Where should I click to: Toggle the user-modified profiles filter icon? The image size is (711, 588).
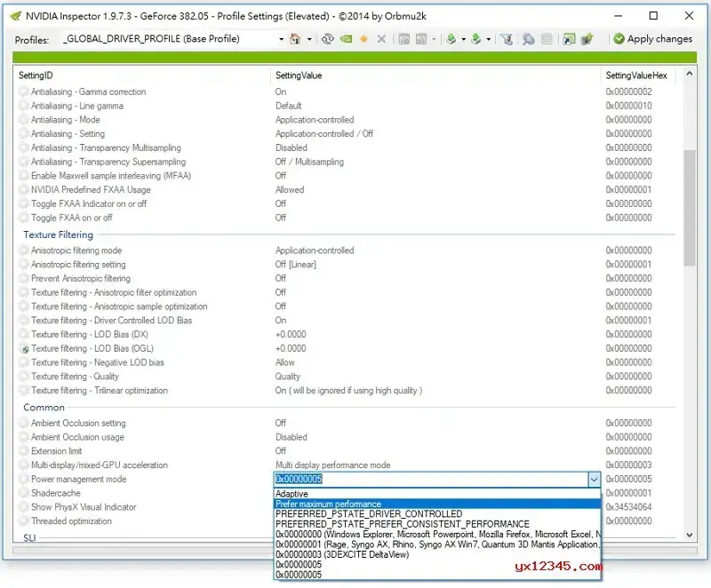point(507,39)
